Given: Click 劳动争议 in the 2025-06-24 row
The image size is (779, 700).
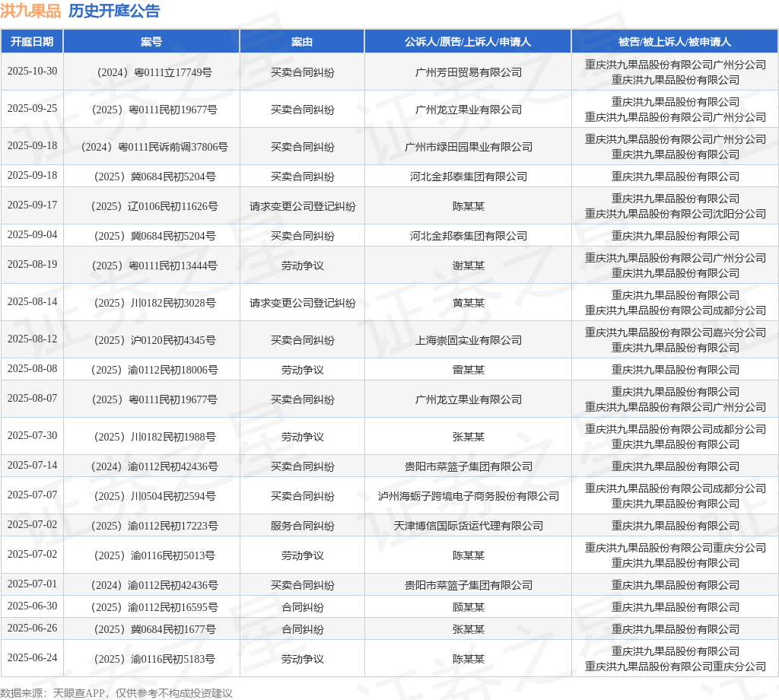Looking at the screenshot, I should pos(303,659).
